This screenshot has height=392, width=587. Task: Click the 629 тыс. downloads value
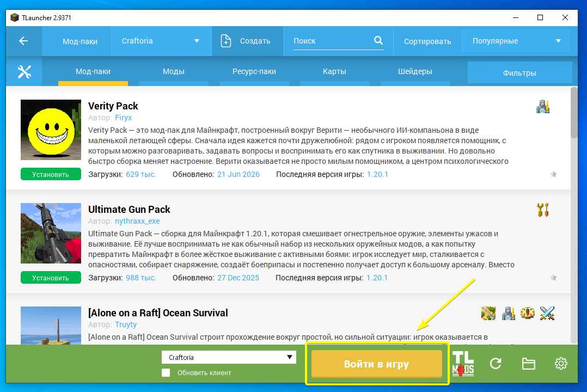(x=140, y=174)
